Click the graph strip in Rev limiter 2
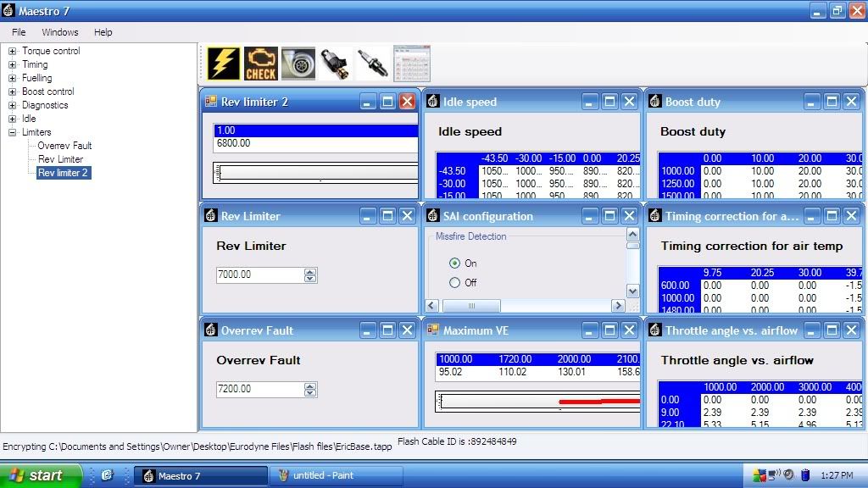The width and height of the screenshot is (868, 488). pyautogui.click(x=316, y=173)
